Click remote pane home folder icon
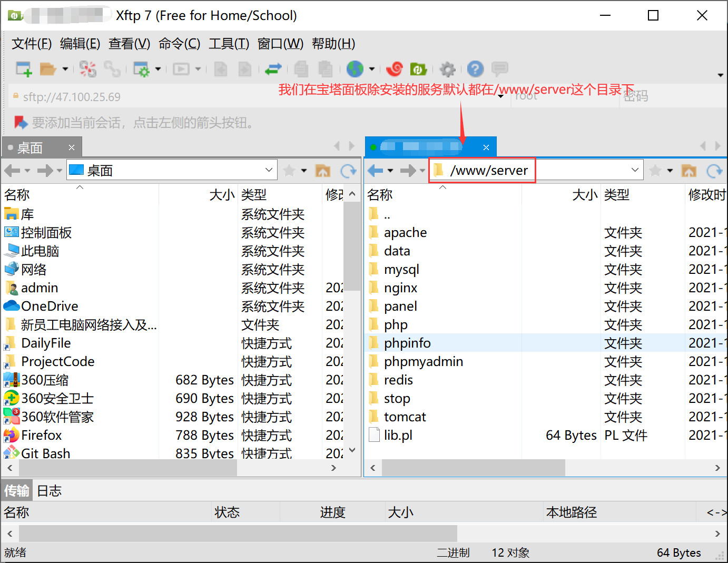 coord(688,170)
